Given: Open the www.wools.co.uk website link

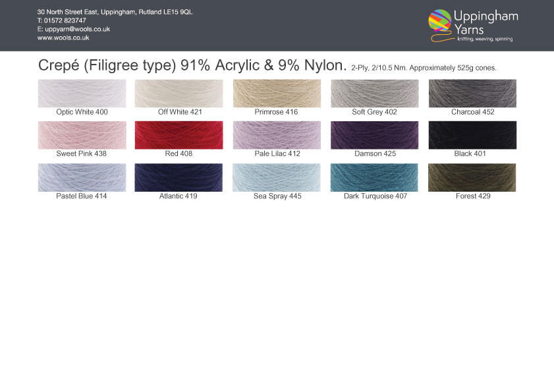Looking at the screenshot, I should tap(63, 38).
